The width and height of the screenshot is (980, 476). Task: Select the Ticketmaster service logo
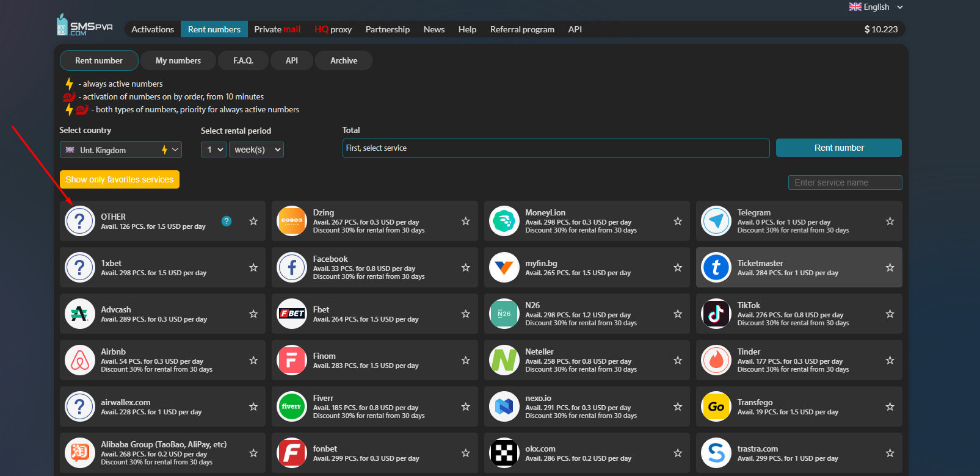[716, 267]
